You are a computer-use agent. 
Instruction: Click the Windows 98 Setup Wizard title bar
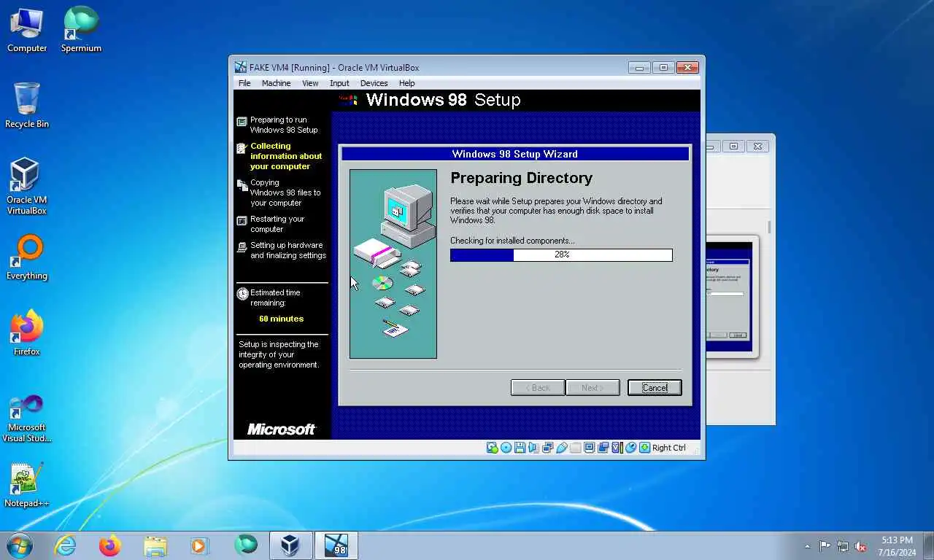pyautogui.click(x=515, y=154)
